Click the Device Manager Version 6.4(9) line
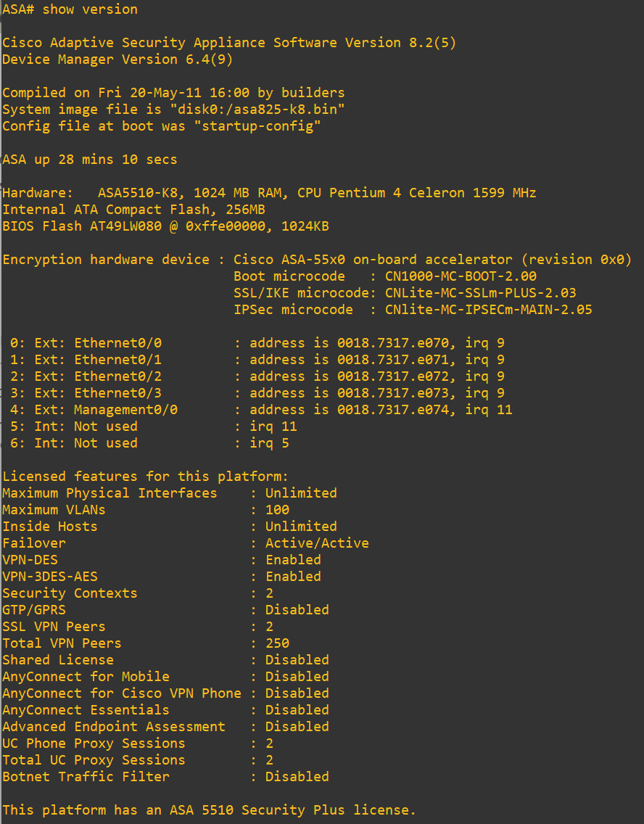644x824 pixels. pyautogui.click(x=117, y=59)
